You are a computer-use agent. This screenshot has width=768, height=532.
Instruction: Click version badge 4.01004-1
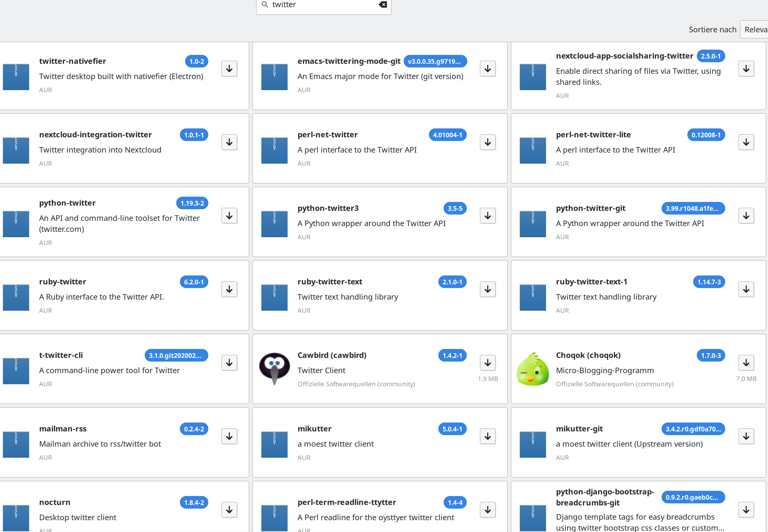pyautogui.click(x=448, y=135)
